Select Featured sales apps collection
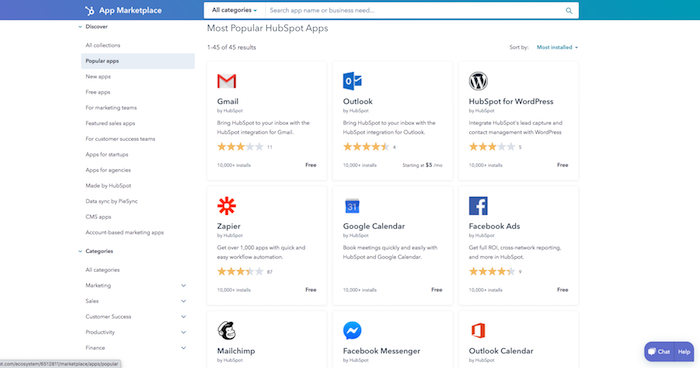 tap(110, 124)
